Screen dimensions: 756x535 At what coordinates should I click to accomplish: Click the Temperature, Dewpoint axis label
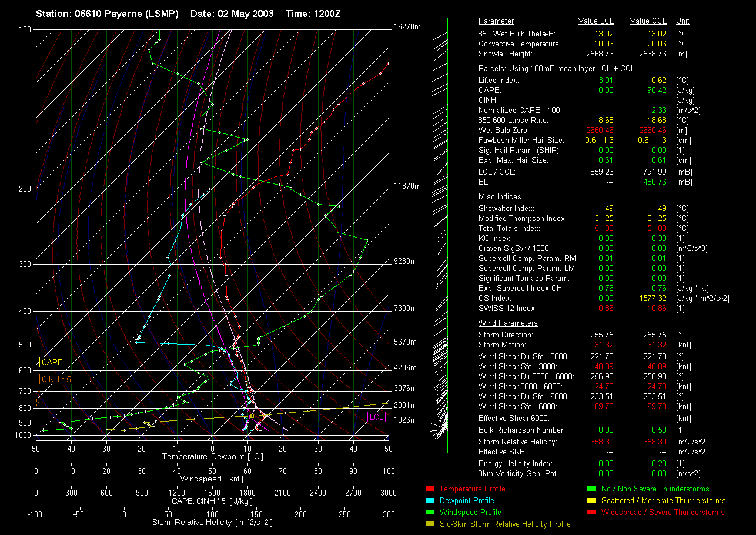tap(212, 456)
